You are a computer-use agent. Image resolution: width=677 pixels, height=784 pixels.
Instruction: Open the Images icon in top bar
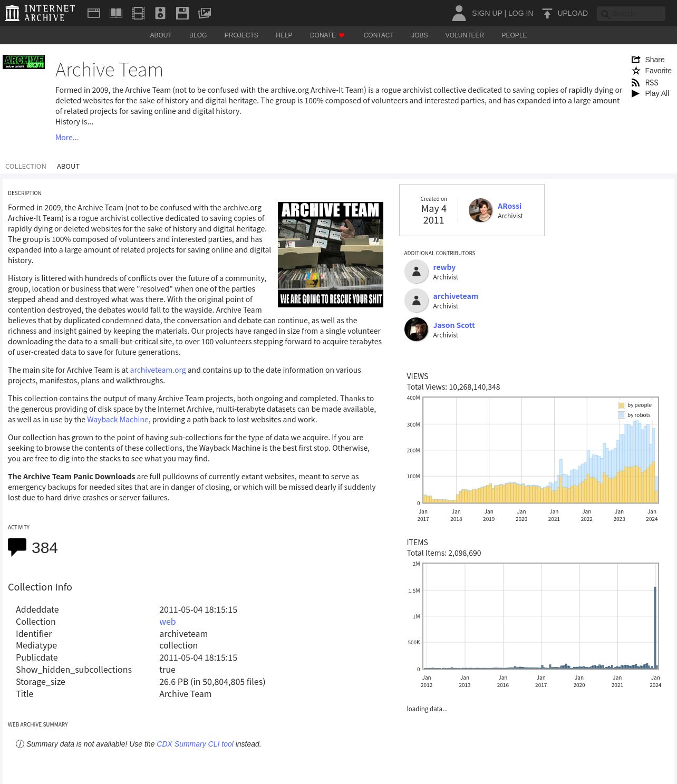205,13
